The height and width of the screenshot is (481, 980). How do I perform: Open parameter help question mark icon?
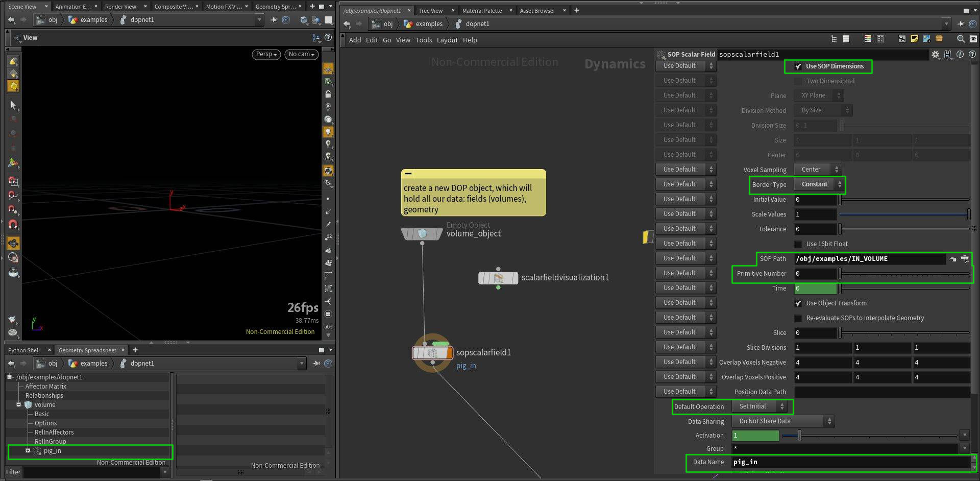click(x=972, y=54)
